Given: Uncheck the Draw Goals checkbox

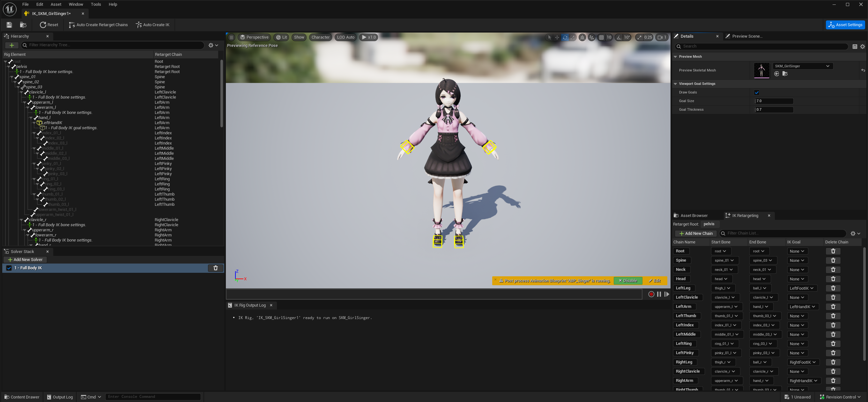Looking at the screenshot, I should coord(756,92).
